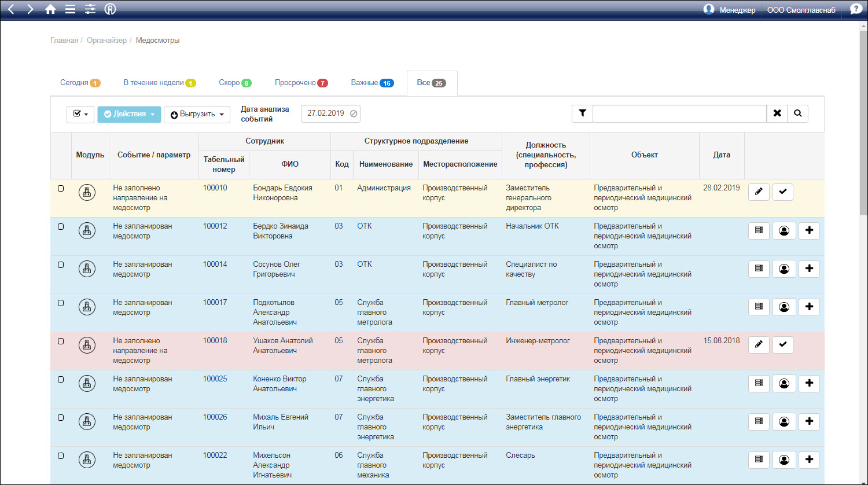Viewport: 868px width, 485px height.
Task: Clear the date 27.02.2019 icon
Action: click(354, 113)
